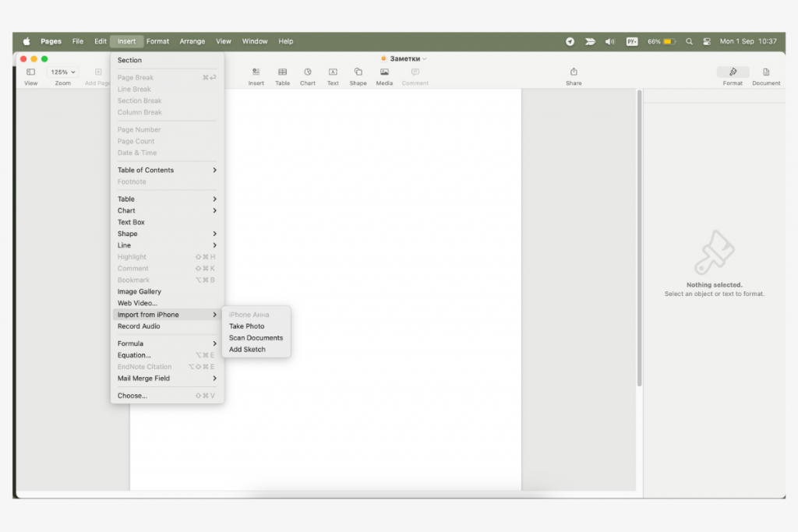Image resolution: width=798 pixels, height=532 pixels.
Task: Select Scan Documents from the submenu
Action: coord(256,338)
